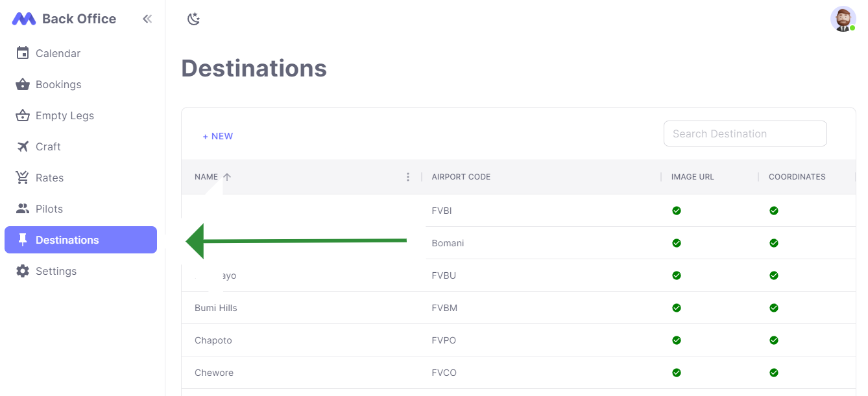Open Settings via the gear icon
The height and width of the screenshot is (396, 868).
tap(22, 271)
